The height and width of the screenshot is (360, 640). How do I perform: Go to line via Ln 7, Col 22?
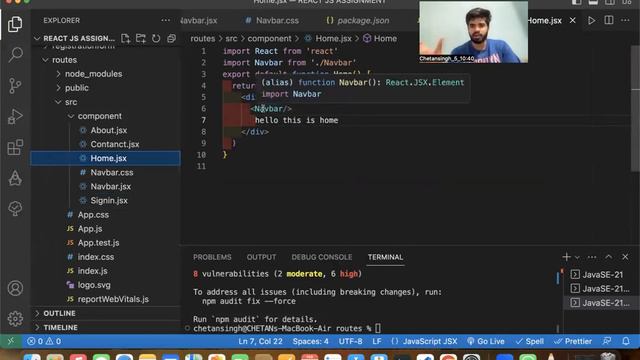pos(260,341)
